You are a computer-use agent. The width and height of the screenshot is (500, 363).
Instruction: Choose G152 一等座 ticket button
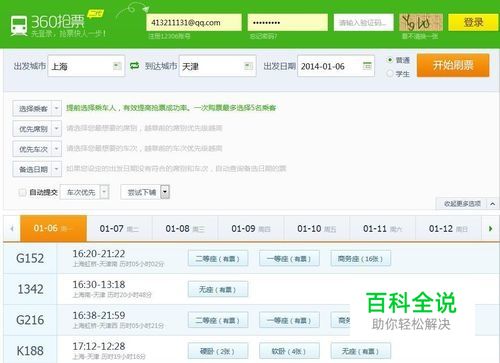289,258
